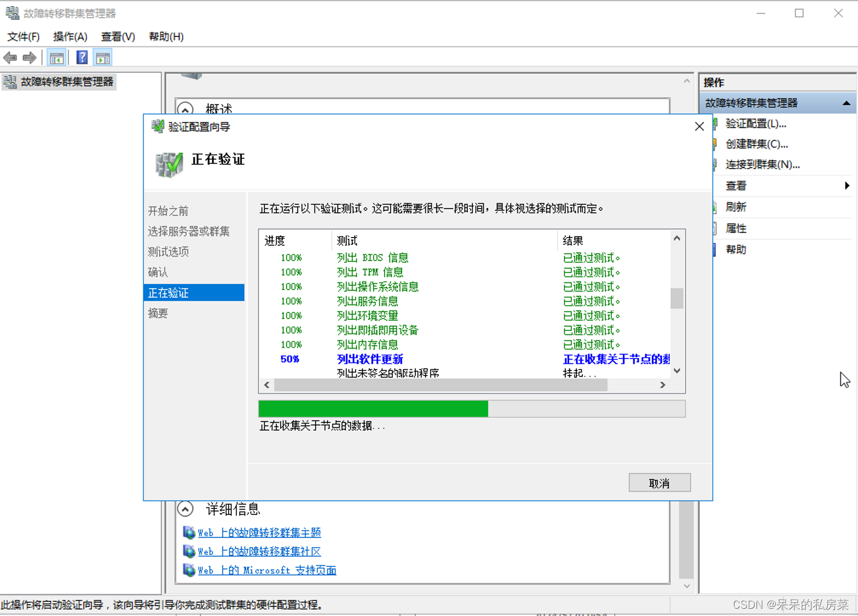Click 属性 in actions pane

tap(736, 229)
